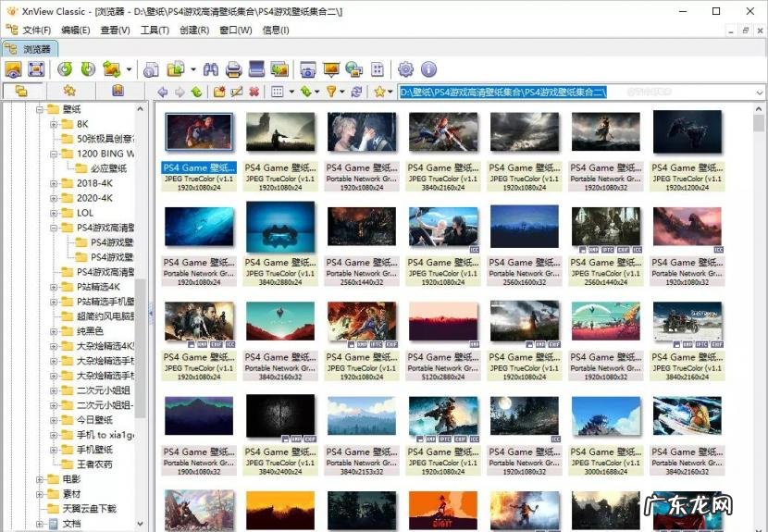The image size is (768, 532).
Task: Switch to the favorites star panel tab
Action: pyautogui.click(x=69, y=91)
